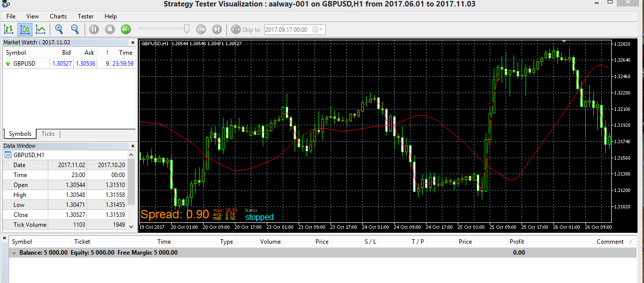Select the line chart view icon
The height and width of the screenshot is (283, 644).
click(41, 29)
